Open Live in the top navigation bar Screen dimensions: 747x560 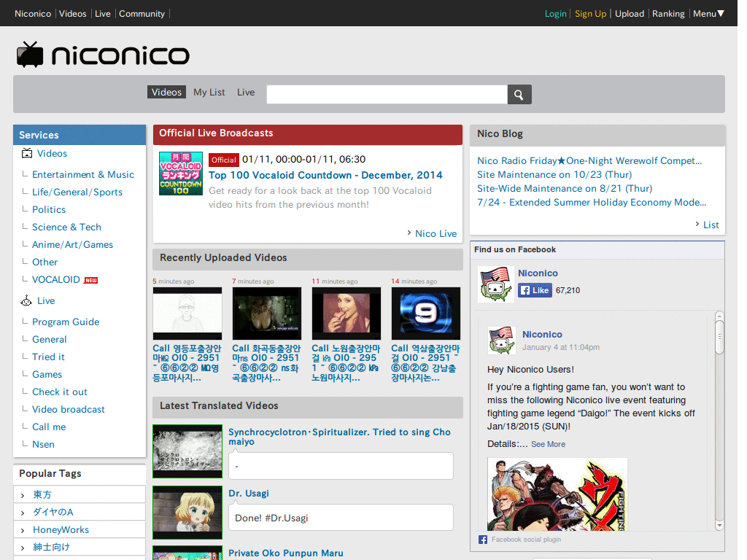pos(102,14)
